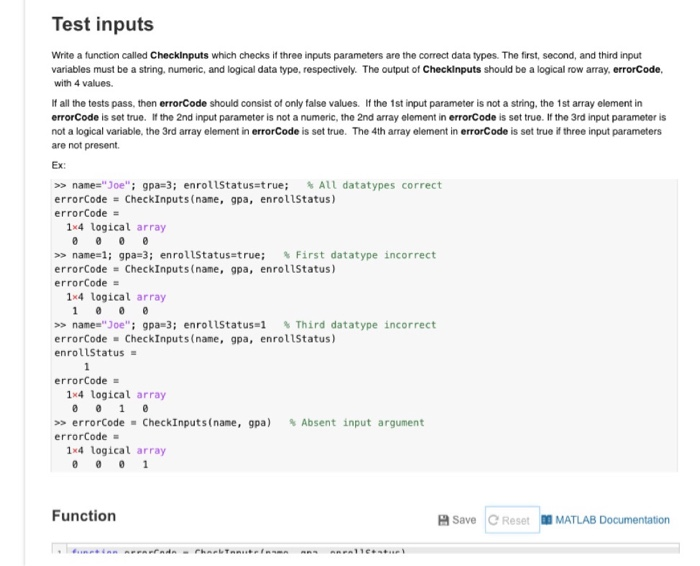
Task: Click the "Test inputs" heading
Action: pos(103,24)
